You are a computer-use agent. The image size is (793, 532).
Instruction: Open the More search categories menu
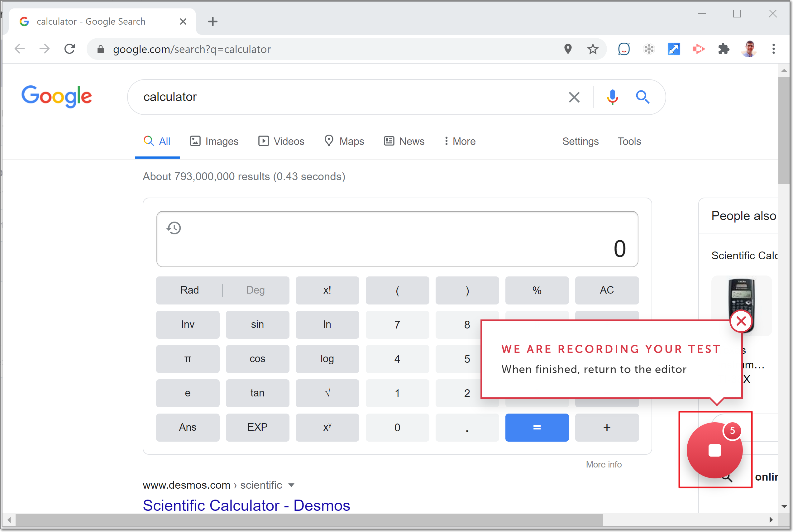[x=460, y=141]
